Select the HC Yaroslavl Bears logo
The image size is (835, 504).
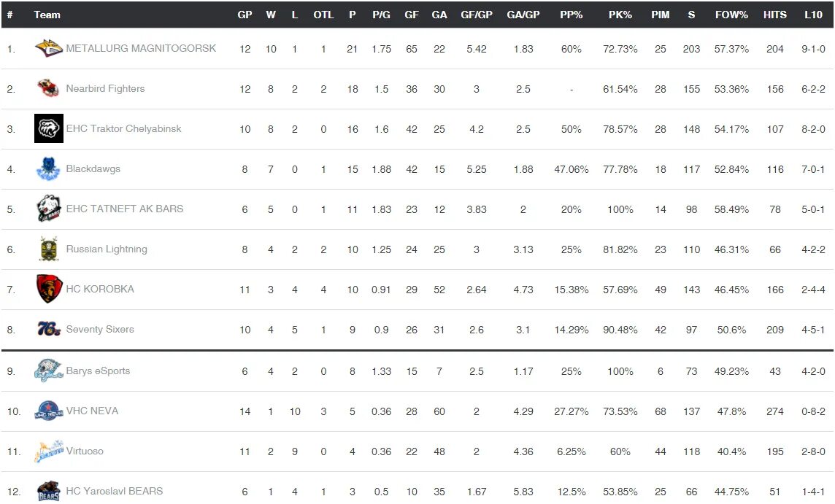tap(48, 491)
